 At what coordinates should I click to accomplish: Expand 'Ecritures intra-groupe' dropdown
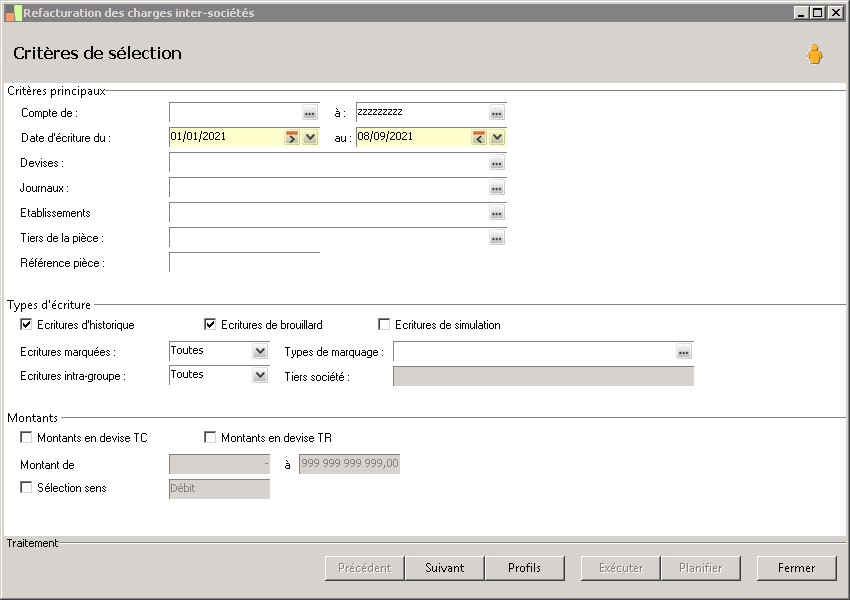coord(260,375)
